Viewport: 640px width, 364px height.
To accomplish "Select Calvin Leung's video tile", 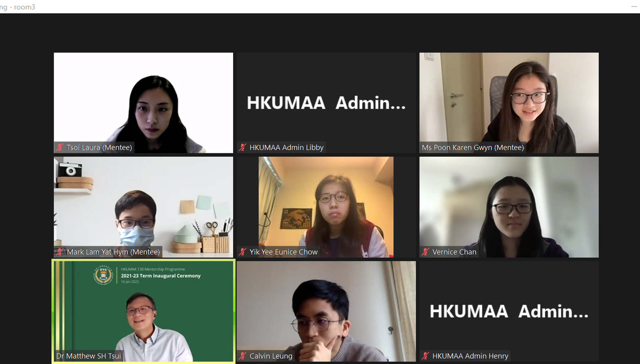I will 326,311.
